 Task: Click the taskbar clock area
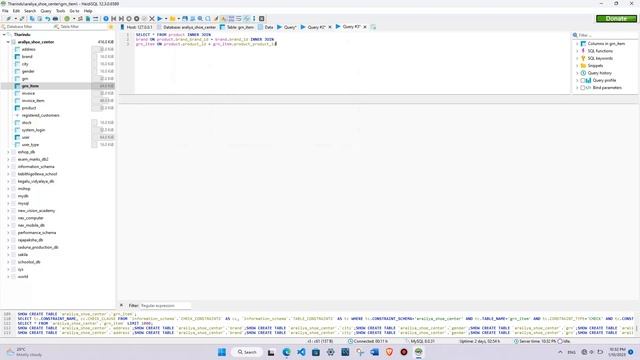[617, 352]
